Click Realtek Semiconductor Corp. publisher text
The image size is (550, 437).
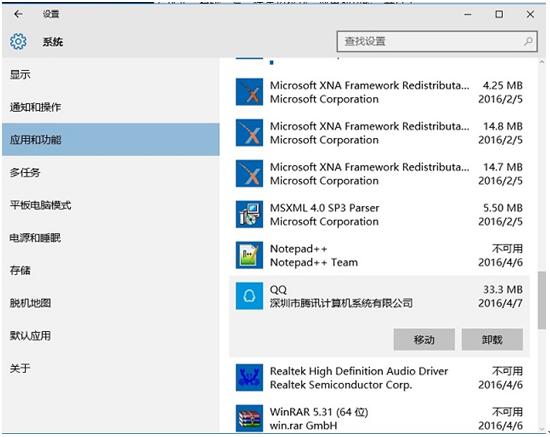[x=341, y=385]
